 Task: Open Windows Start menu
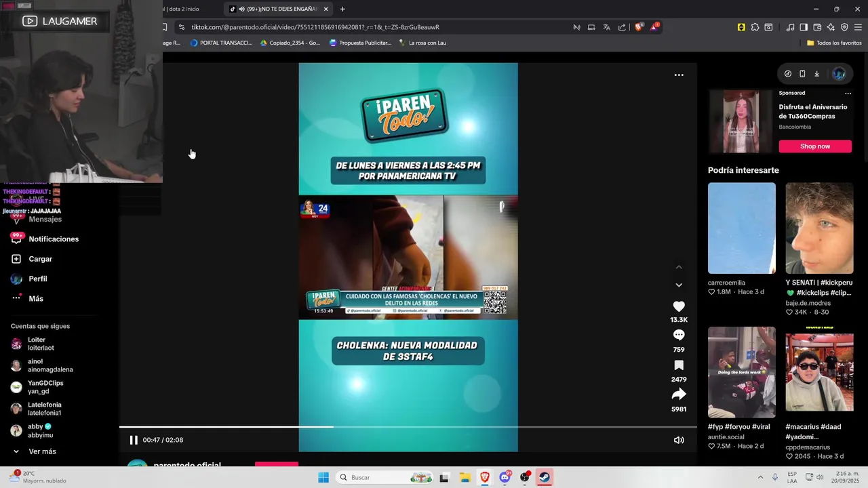323,477
